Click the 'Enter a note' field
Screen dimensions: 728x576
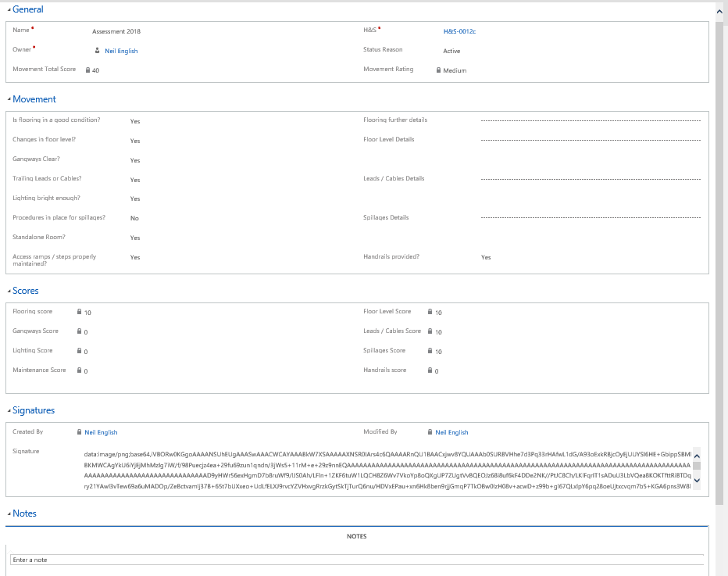coord(356,560)
